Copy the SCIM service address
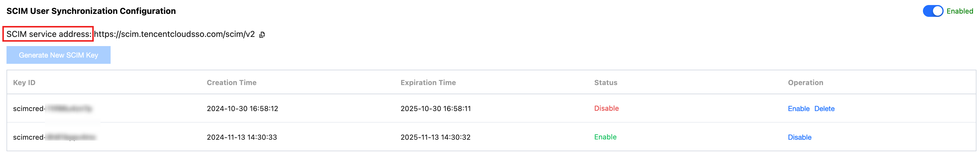 [262, 35]
